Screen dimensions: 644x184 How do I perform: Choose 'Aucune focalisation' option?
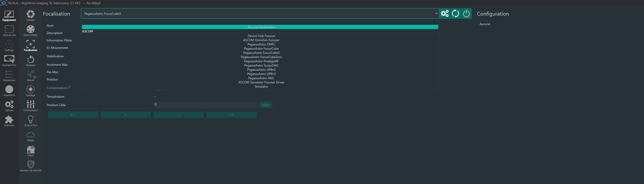(x=260, y=27)
